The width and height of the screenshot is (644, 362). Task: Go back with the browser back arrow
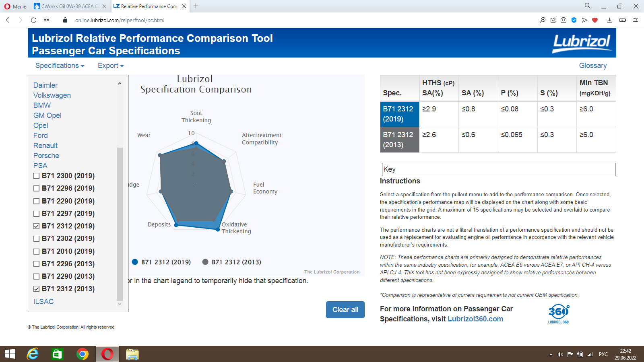pyautogui.click(x=8, y=20)
